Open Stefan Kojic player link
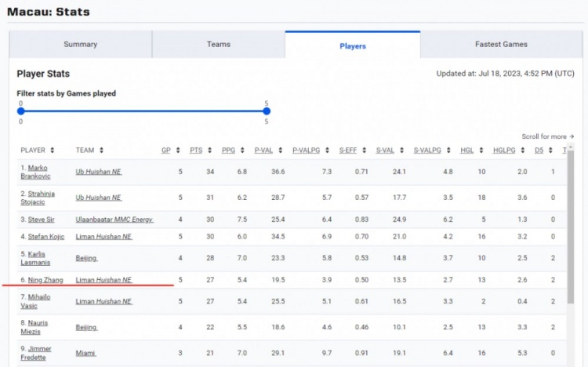The image size is (588, 367). pyautogui.click(x=46, y=237)
